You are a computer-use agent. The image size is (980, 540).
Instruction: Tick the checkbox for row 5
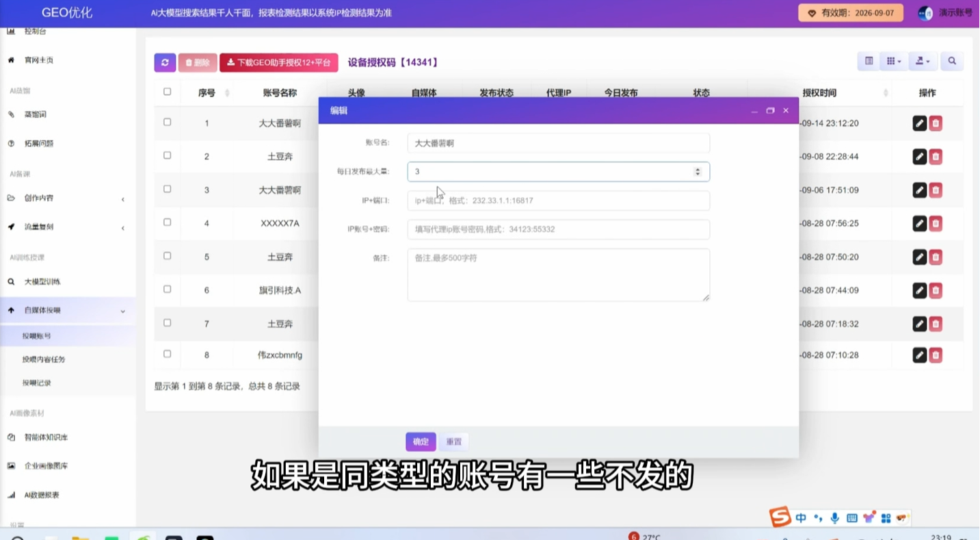pyautogui.click(x=168, y=256)
